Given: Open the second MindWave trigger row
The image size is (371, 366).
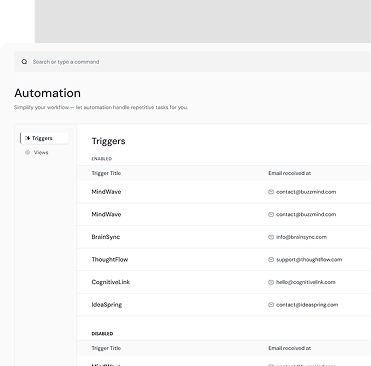Looking at the screenshot, I should [224, 214].
